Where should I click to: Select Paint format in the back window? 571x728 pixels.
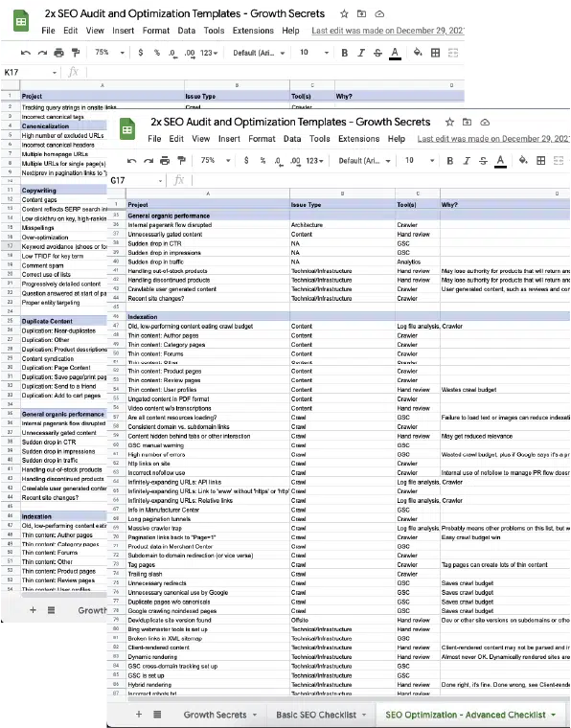point(76,53)
